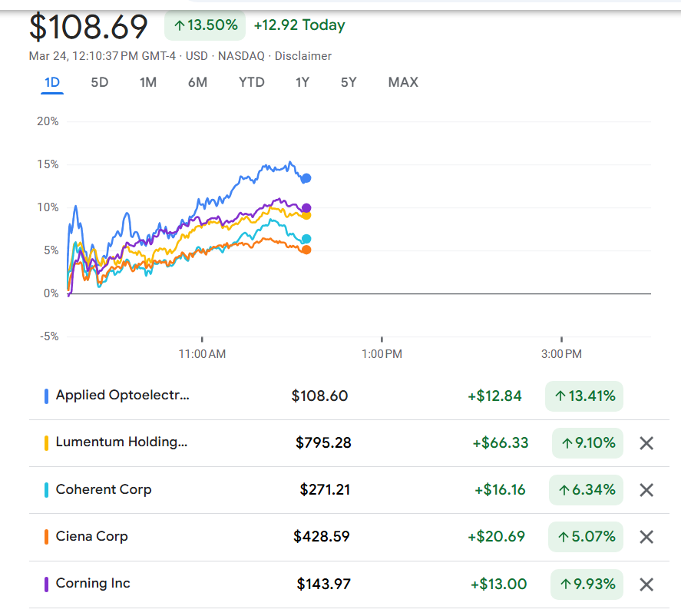The image size is (681, 616).
Task: Click the +$13.00 change value
Action: pyautogui.click(x=498, y=585)
